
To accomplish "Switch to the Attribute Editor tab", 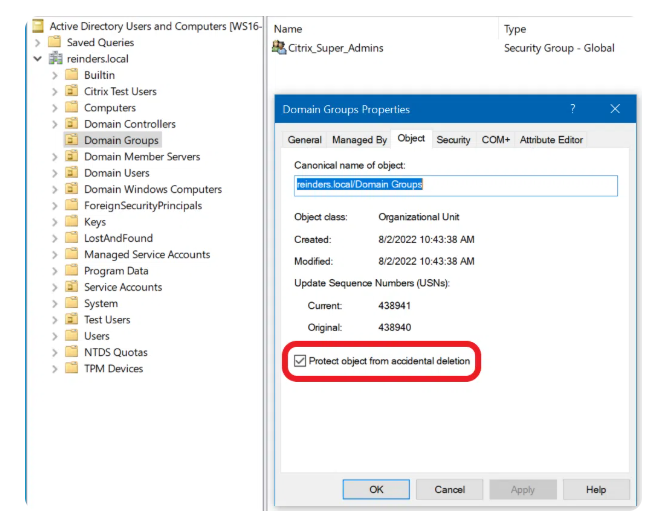I will click(x=551, y=140).
